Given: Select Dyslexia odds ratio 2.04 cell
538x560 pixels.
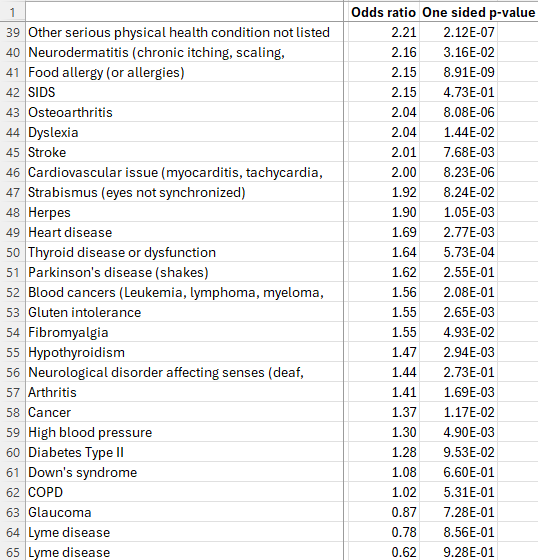Looking at the screenshot, I should [382, 132].
